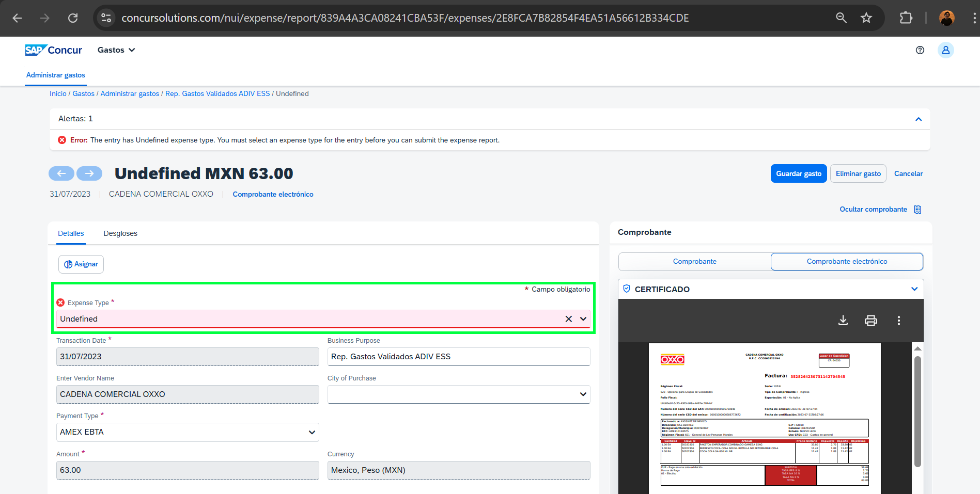This screenshot has width=980, height=494.
Task: Collapse the Alertas panel with the chevron
Action: pyautogui.click(x=919, y=119)
